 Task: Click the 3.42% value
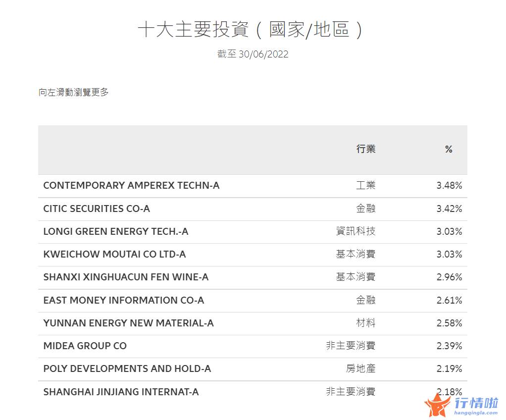coord(449,209)
